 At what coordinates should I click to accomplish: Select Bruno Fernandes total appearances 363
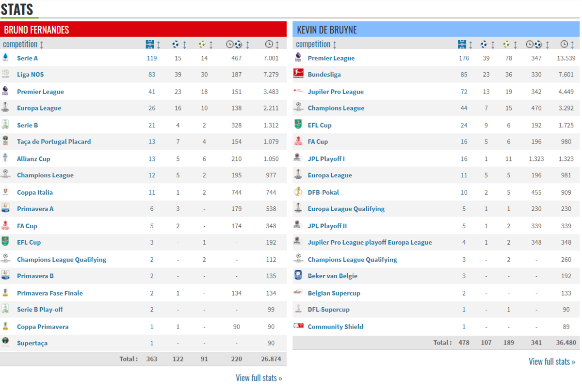(152, 359)
